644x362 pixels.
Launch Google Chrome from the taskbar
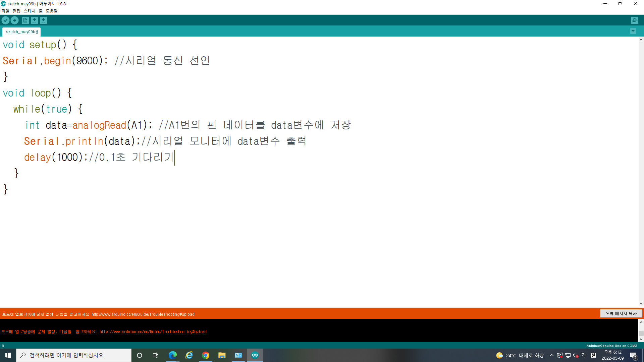point(206,355)
